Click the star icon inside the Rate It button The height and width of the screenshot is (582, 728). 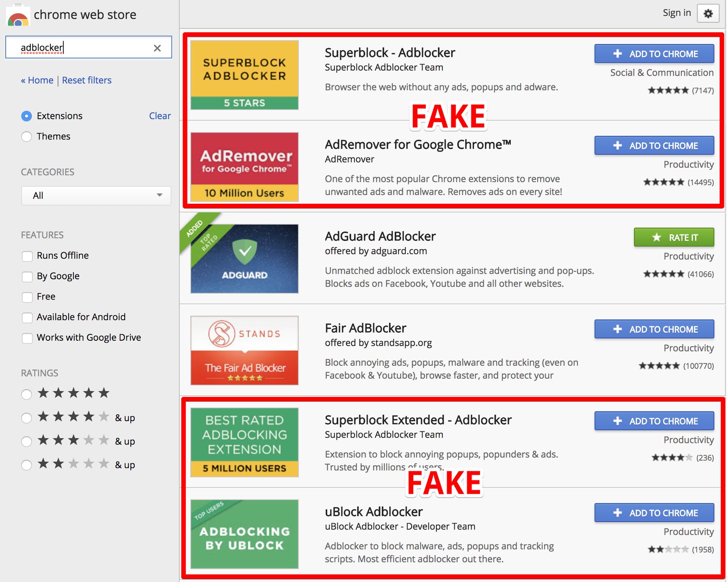point(657,238)
